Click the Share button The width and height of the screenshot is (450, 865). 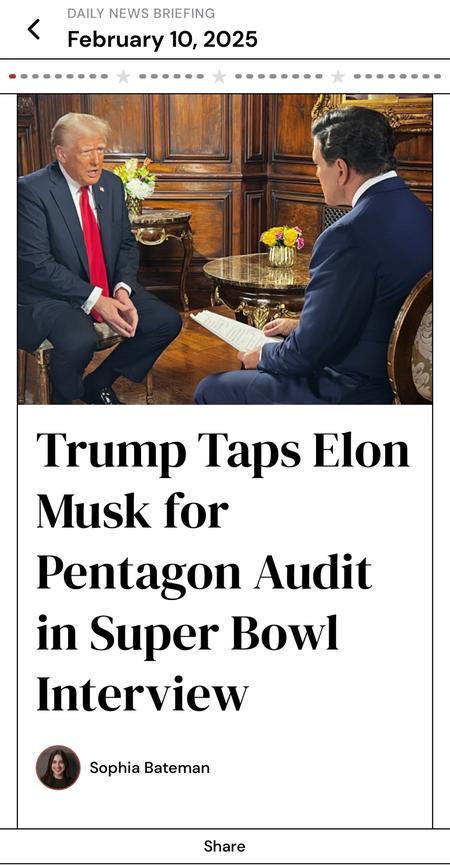[224, 846]
